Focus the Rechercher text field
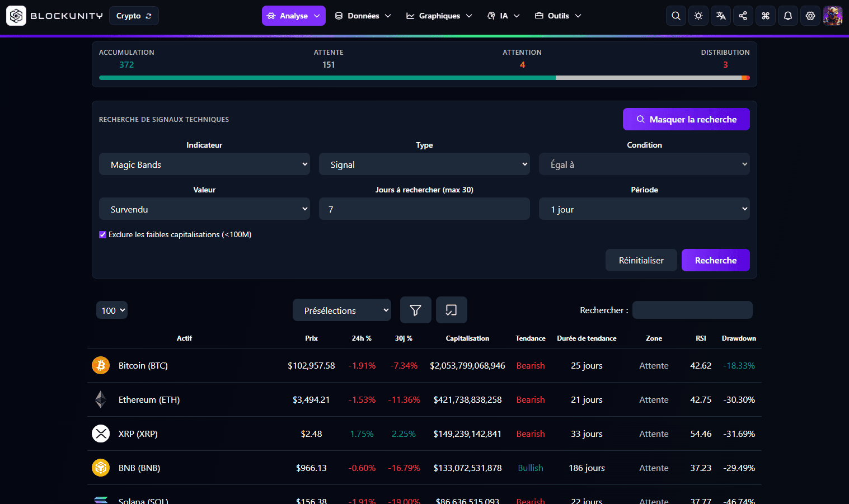Screen dimensions: 849x504 coord(692,310)
